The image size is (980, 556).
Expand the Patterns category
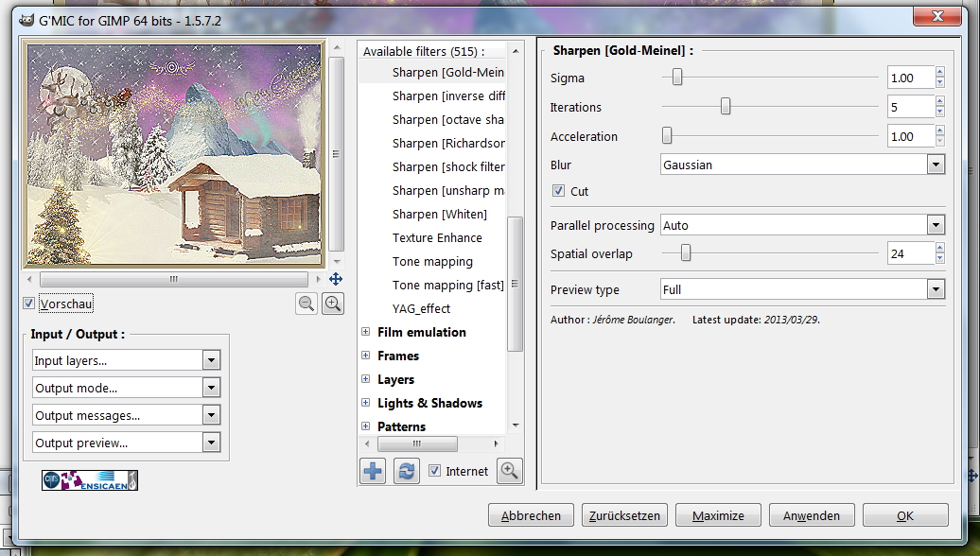(x=366, y=426)
